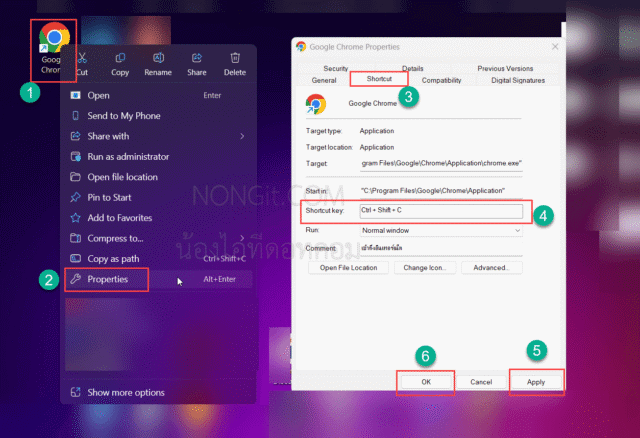The width and height of the screenshot is (640, 438).
Task: Click the pin icon beside Pin to Start
Action: tap(76, 197)
